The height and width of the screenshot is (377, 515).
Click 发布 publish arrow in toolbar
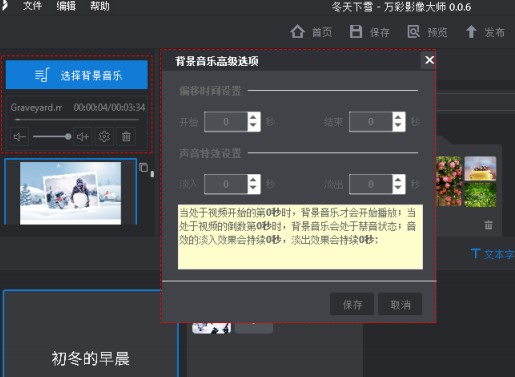coord(485,32)
